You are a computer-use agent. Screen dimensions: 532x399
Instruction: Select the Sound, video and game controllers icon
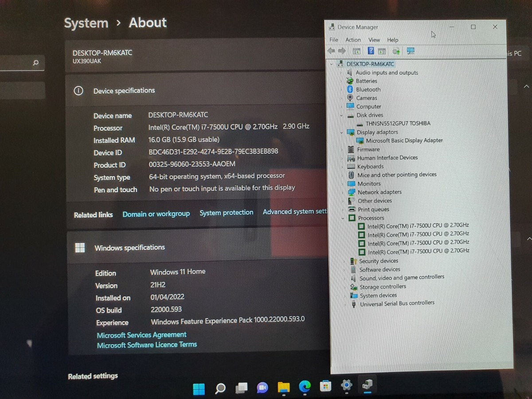pos(353,278)
